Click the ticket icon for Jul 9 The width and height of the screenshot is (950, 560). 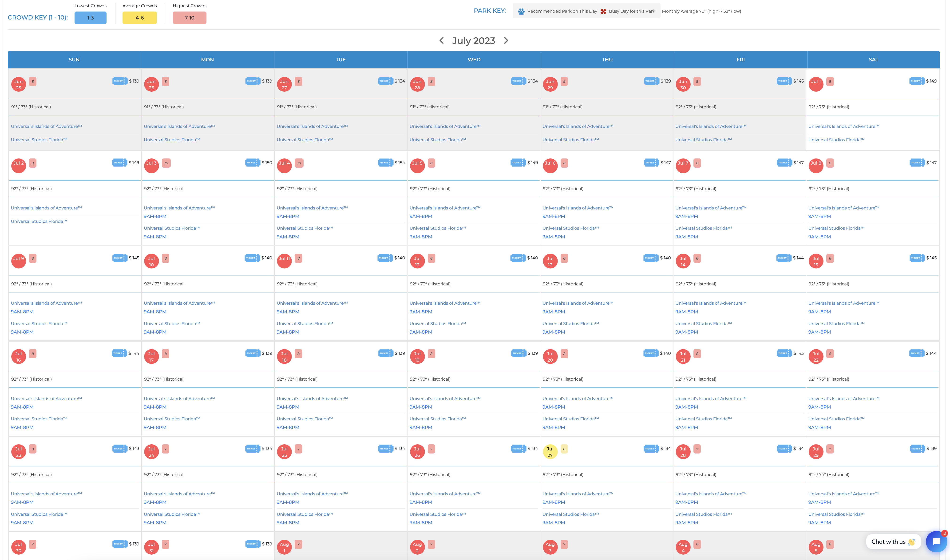[120, 258]
